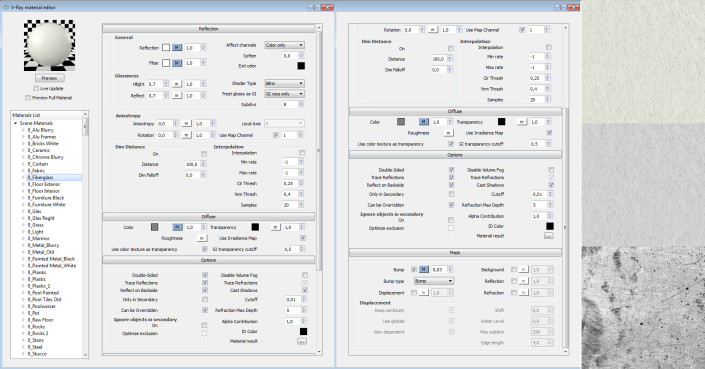Disable the Bump map checkbox
Image resolution: width=705 pixels, height=369 pixels.
coord(414,270)
